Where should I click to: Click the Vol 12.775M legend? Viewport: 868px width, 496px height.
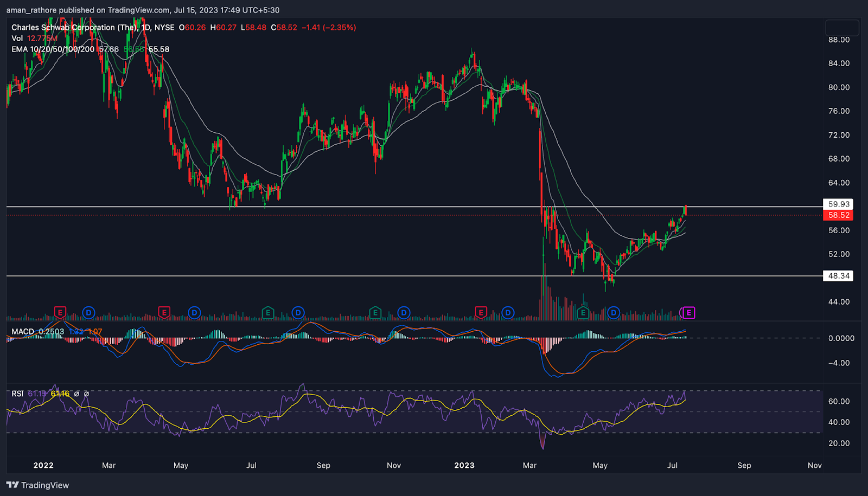[34, 38]
